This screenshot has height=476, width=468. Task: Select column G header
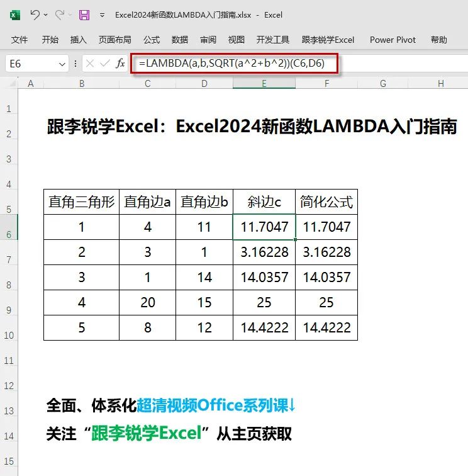tap(383, 84)
